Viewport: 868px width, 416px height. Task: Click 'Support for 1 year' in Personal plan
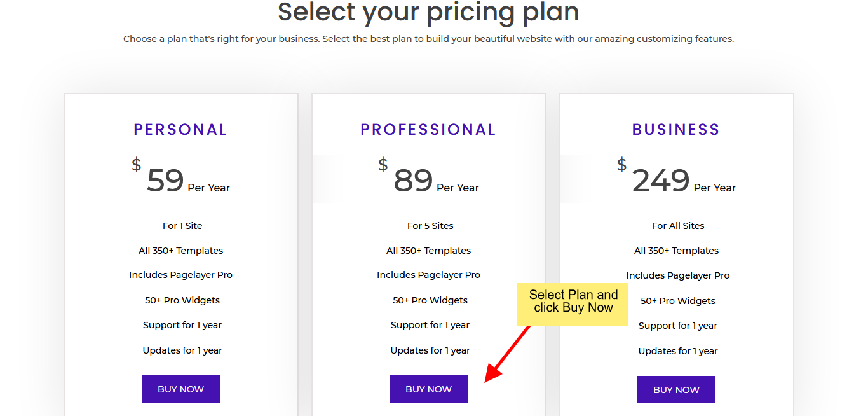(x=182, y=325)
